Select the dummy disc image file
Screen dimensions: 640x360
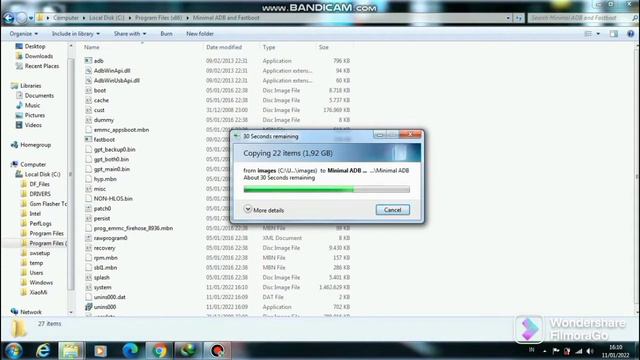click(x=104, y=120)
